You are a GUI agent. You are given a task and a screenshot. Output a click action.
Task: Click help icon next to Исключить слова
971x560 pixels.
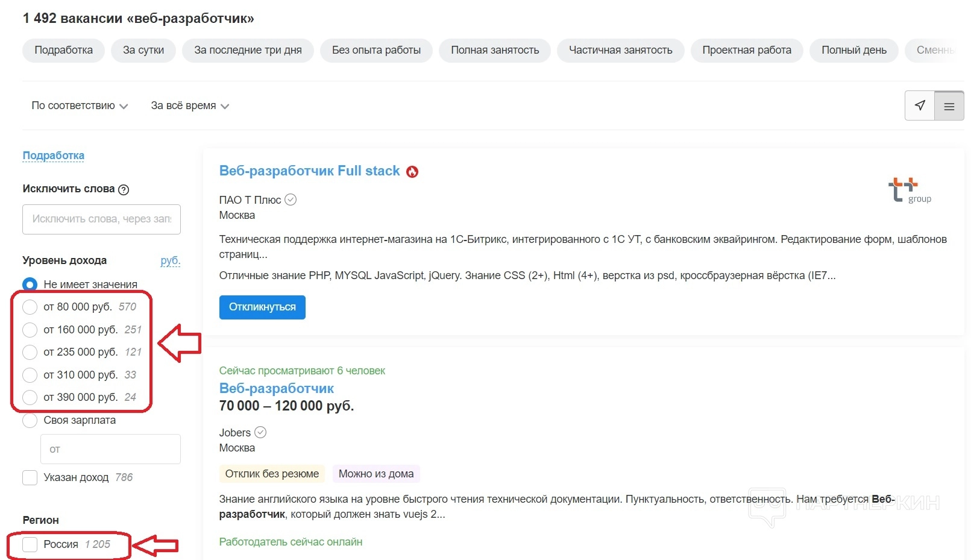[x=124, y=189]
